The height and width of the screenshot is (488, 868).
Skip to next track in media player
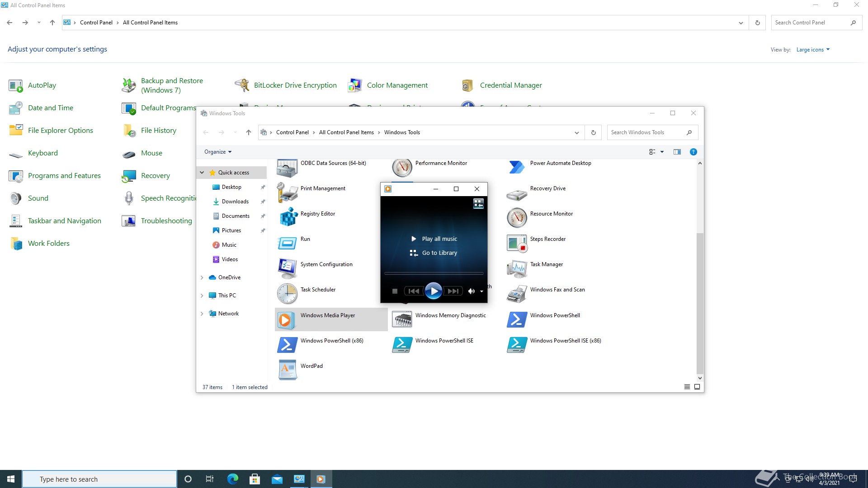(x=453, y=291)
